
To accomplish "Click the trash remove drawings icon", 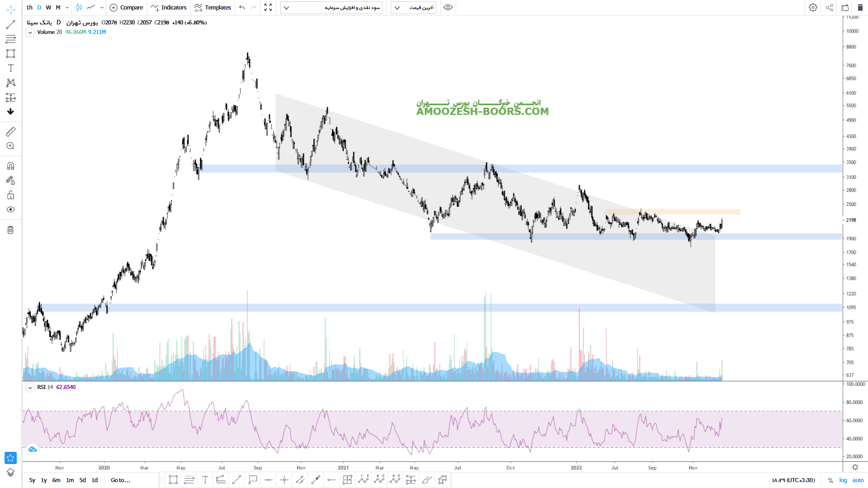I will pyautogui.click(x=10, y=230).
